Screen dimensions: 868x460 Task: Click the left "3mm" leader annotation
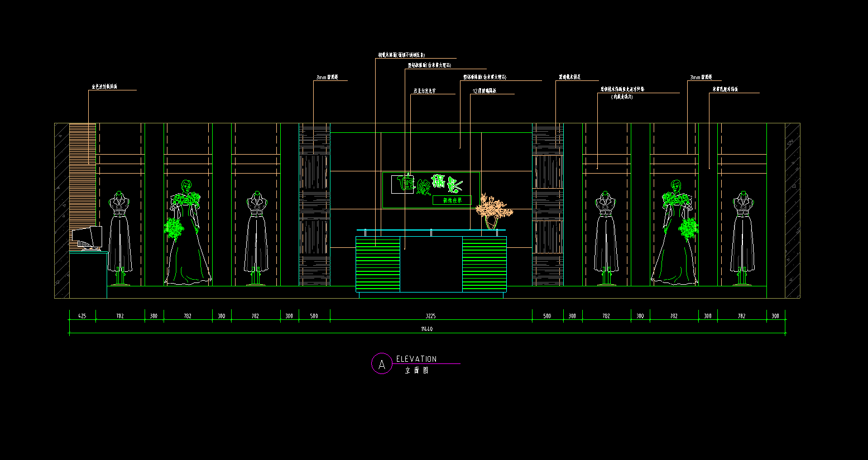tap(327, 78)
